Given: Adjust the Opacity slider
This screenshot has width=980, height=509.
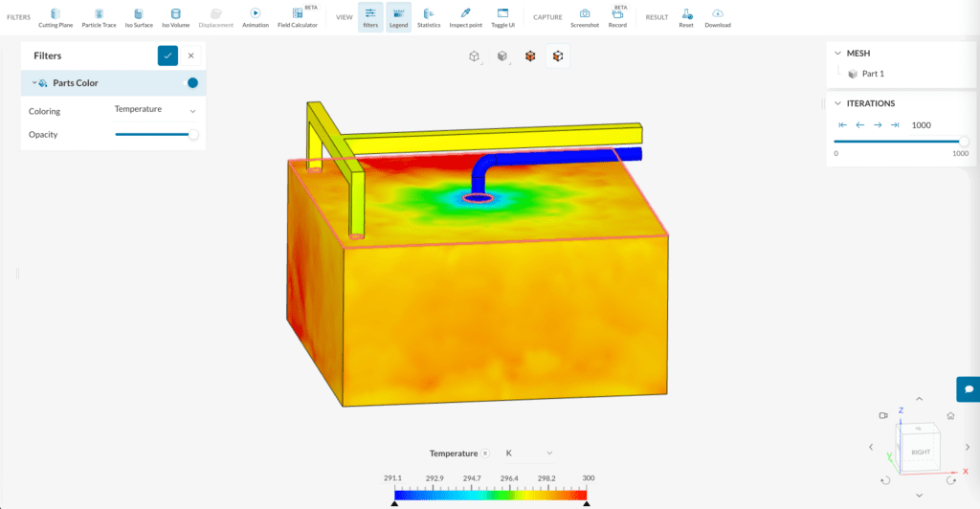Looking at the screenshot, I should [193, 135].
